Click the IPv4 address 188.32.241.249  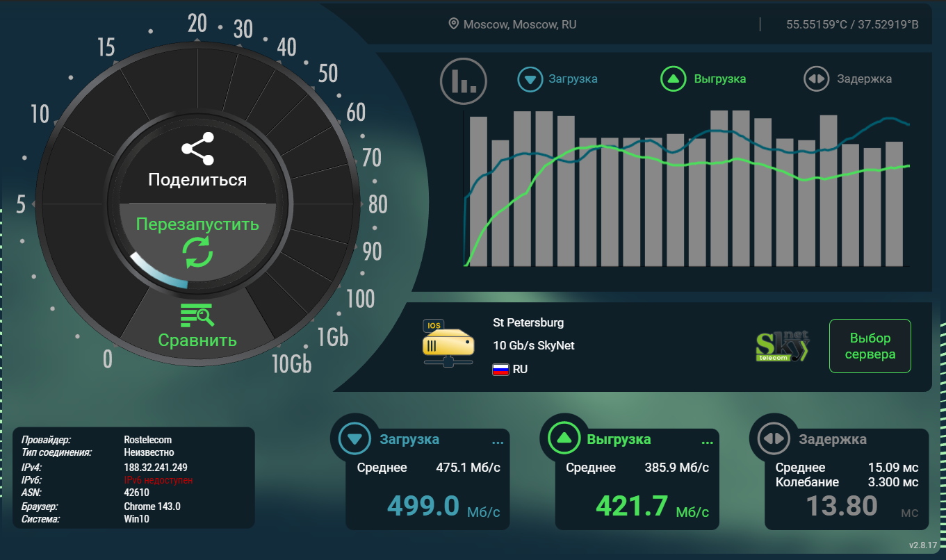pos(155,468)
